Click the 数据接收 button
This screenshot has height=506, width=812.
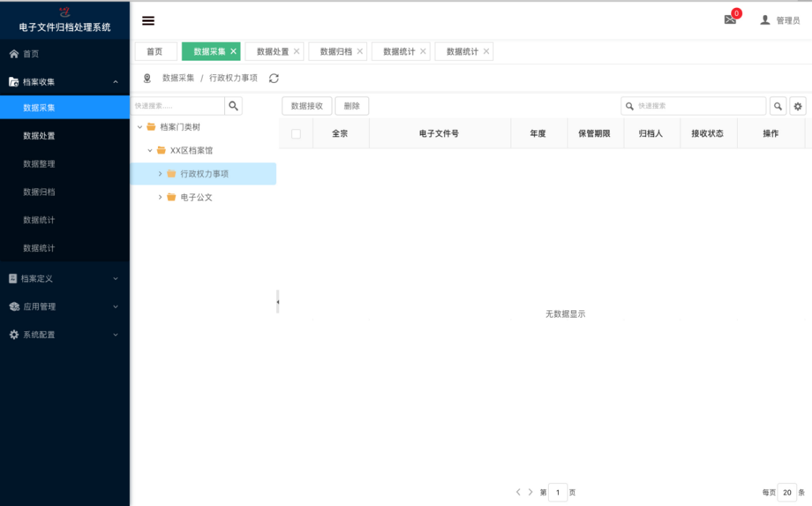306,105
